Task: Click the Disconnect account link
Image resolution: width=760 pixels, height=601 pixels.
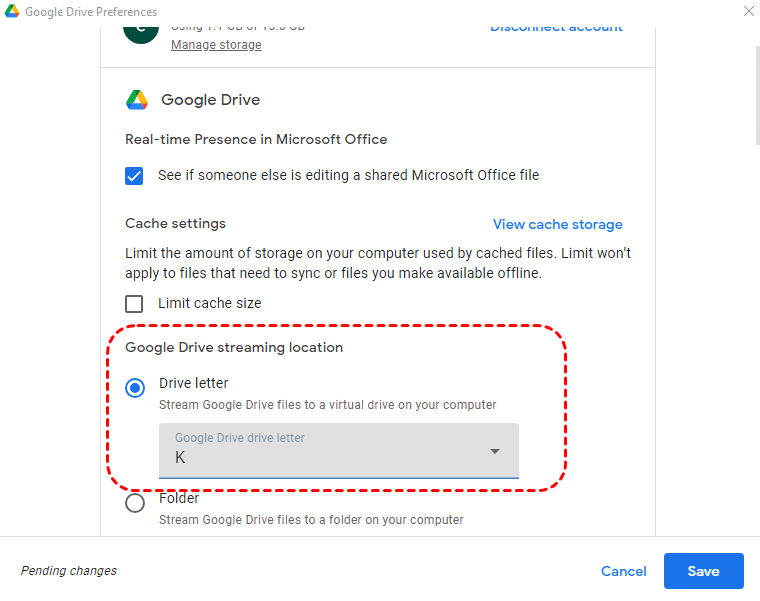Action: [556, 27]
